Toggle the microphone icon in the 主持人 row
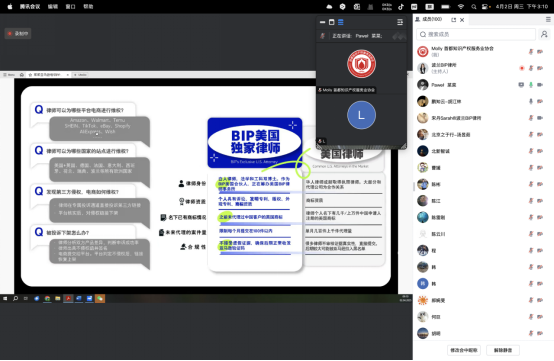 (x=531, y=68)
